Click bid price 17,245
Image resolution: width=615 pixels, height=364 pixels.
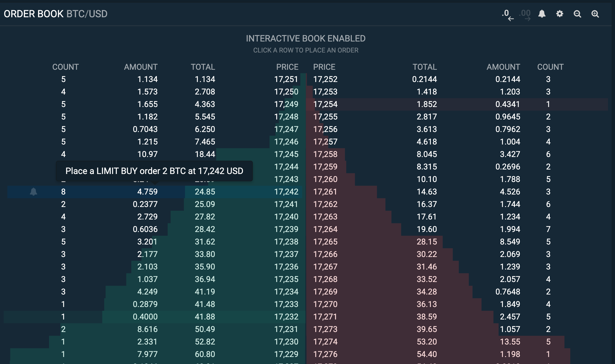pyautogui.click(x=286, y=154)
